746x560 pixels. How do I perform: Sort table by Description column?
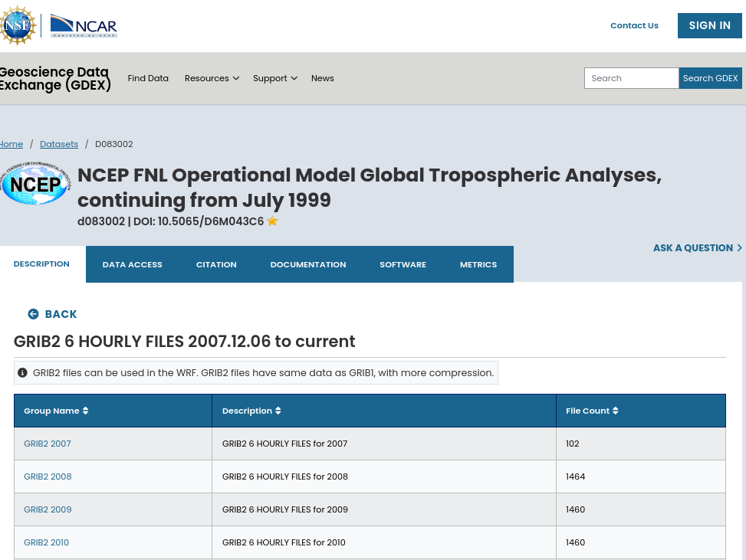tap(278, 411)
